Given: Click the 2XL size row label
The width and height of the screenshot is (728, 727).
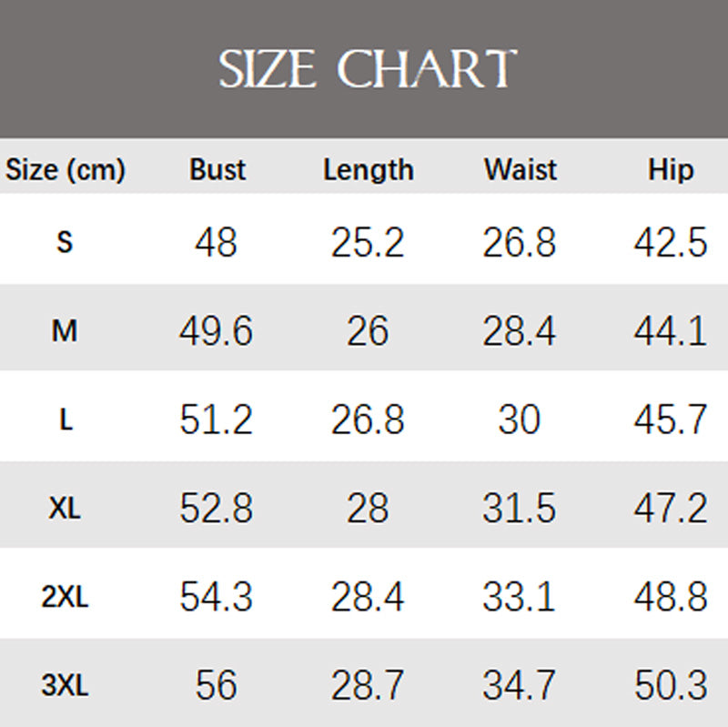Looking at the screenshot, I should point(65,597).
